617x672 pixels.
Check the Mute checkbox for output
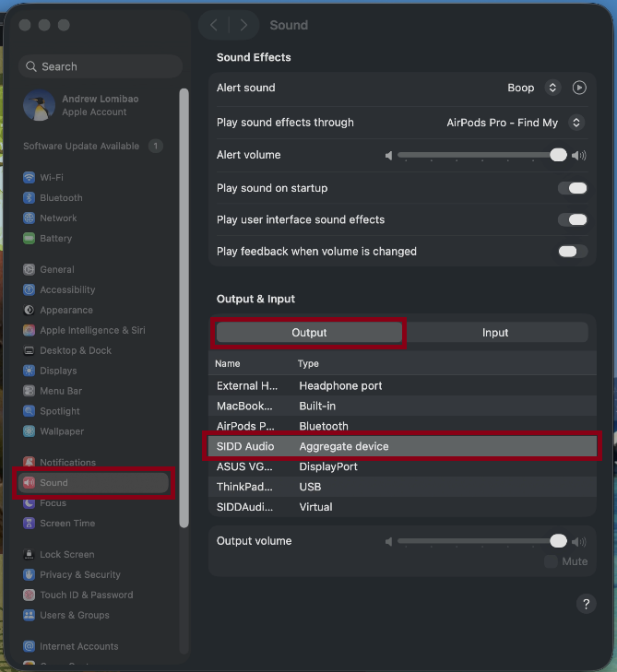click(551, 561)
